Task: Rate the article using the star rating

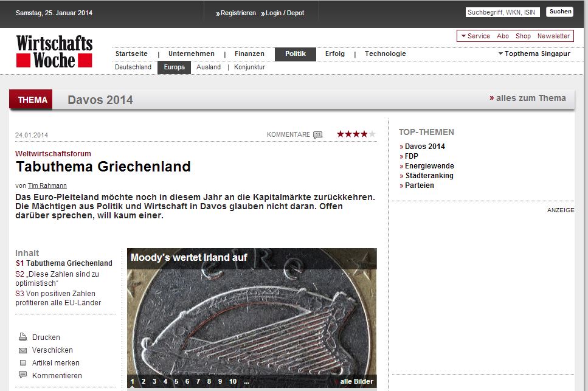Action: pos(356,134)
